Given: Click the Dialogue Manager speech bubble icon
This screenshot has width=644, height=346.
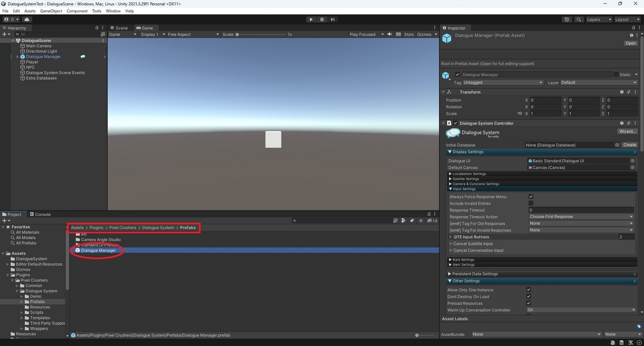Looking at the screenshot, I should coord(83,56).
